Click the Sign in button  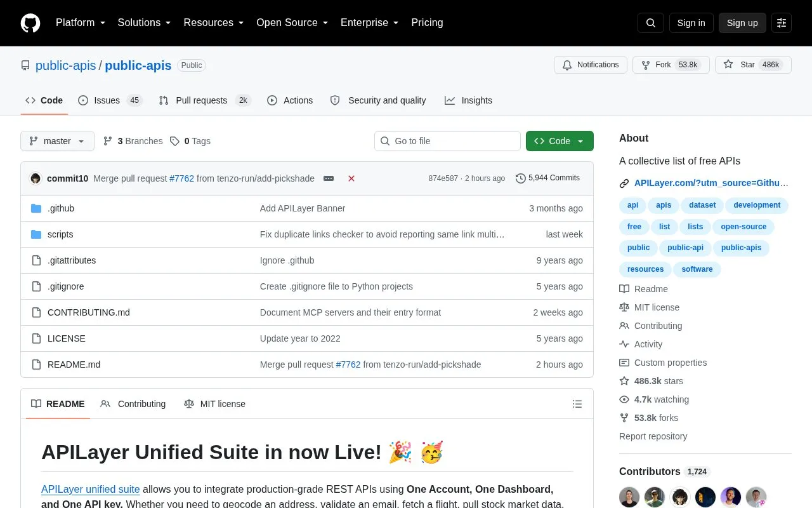(691, 23)
